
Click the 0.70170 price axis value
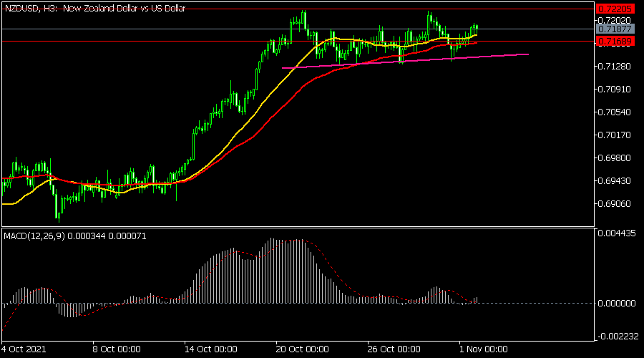pyautogui.click(x=614, y=135)
